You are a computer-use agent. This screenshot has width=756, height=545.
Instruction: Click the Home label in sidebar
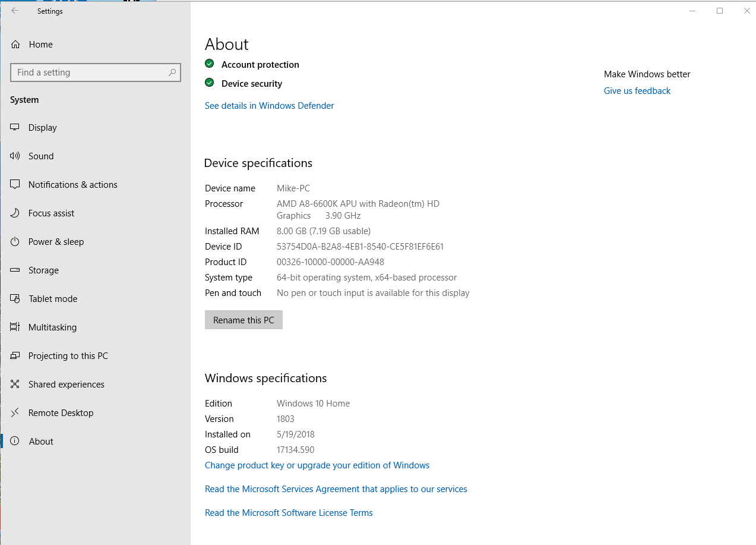(41, 45)
